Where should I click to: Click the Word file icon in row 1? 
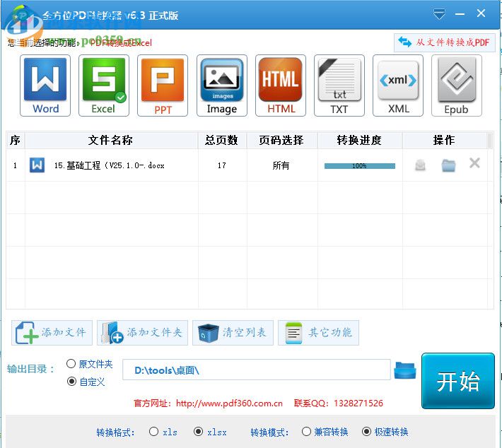pyautogui.click(x=37, y=165)
